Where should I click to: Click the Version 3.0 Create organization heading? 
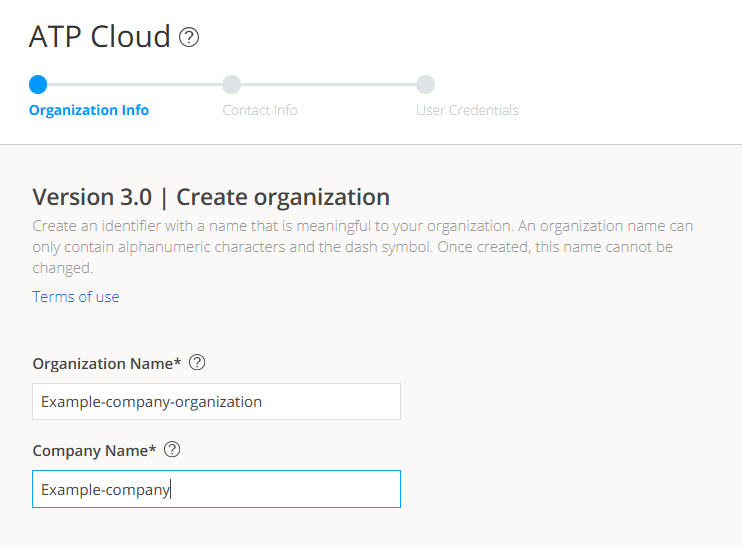211,196
